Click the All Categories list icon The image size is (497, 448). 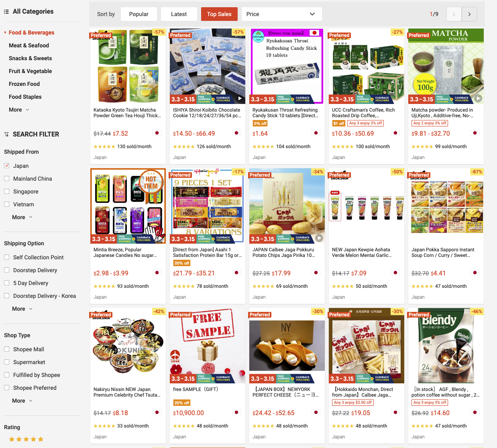pyautogui.click(x=6, y=12)
